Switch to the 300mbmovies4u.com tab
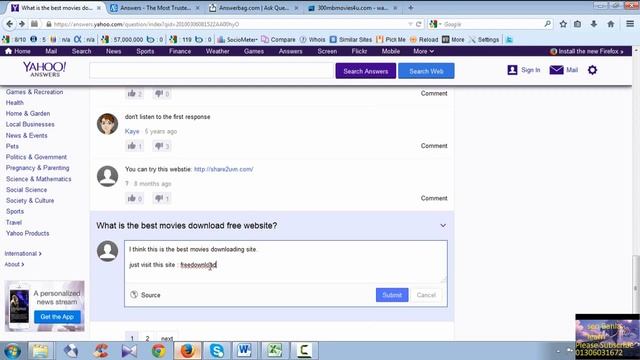The image size is (640, 360). point(352,8)
